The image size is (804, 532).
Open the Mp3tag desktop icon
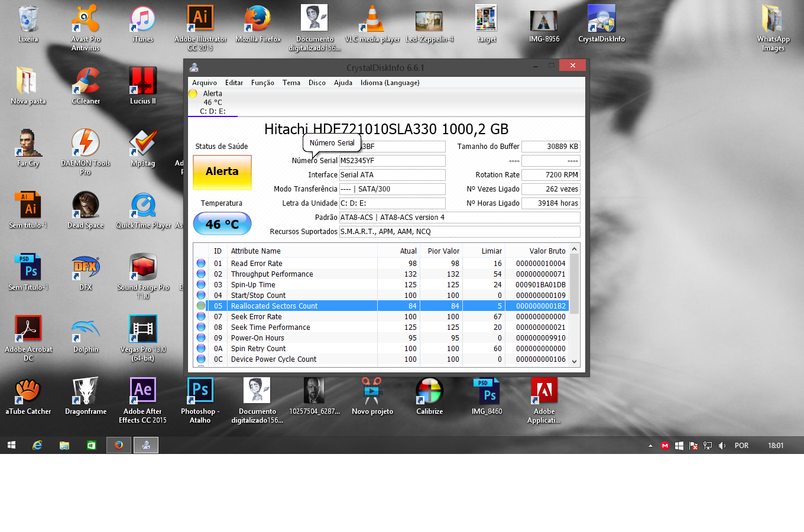click(142, 148)
